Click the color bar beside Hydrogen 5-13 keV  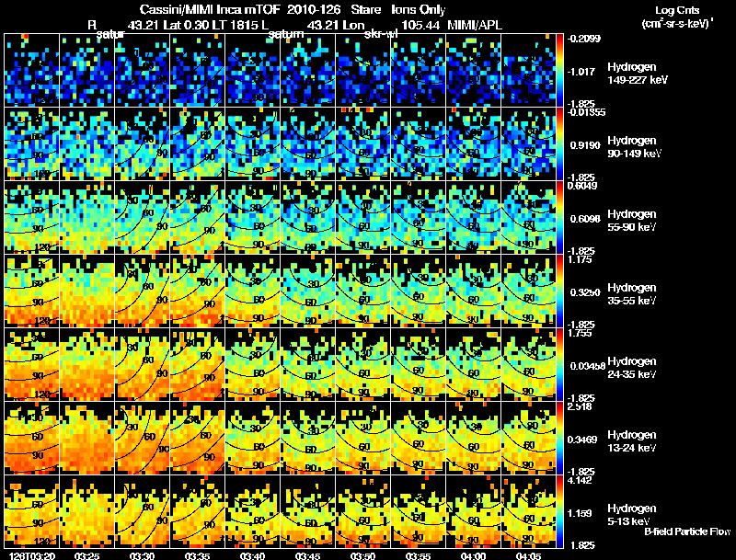pyautogui.click(x=559, y=512)
